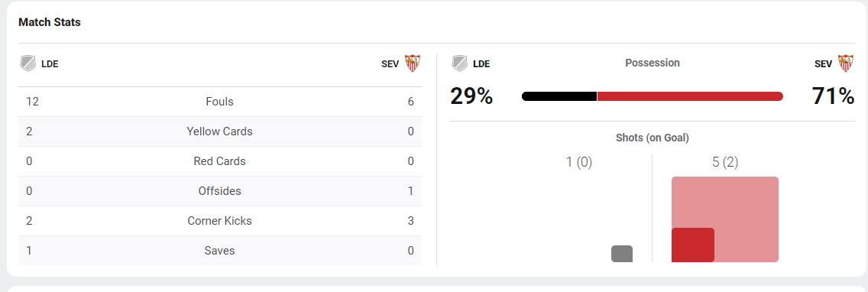The width and height of the screenshot is (868, 292).
Task: Click the gray LDE shots square
Action: tap(622, 254)
